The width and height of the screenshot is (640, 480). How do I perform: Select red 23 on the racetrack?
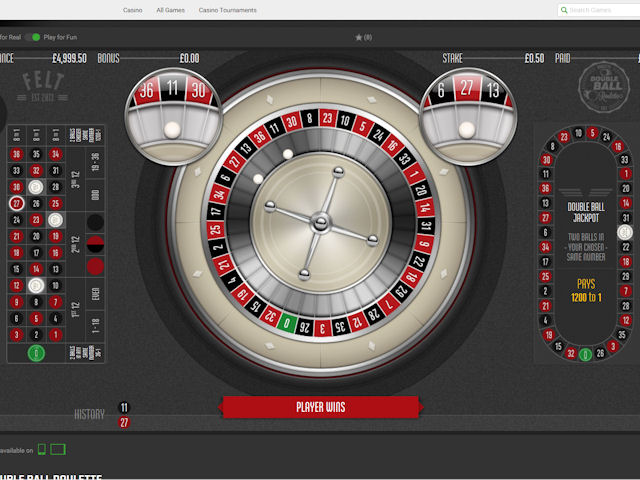pos(564,137)
